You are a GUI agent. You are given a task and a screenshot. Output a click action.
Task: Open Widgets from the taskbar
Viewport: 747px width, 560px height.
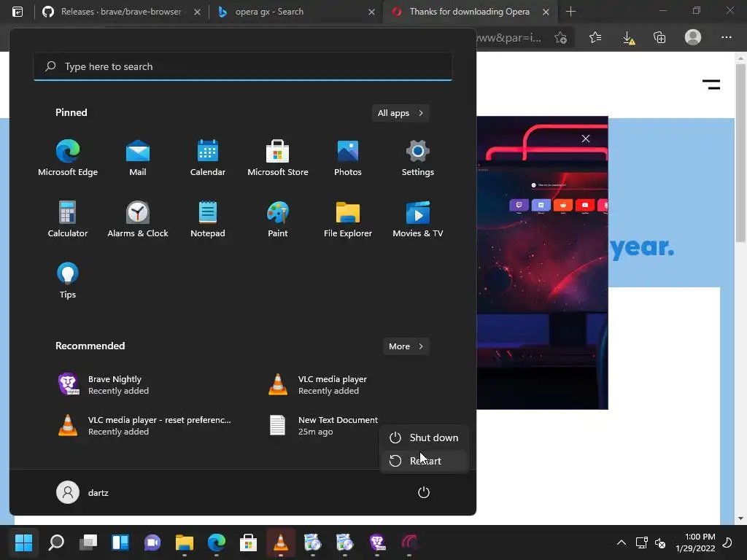(120, 542)
